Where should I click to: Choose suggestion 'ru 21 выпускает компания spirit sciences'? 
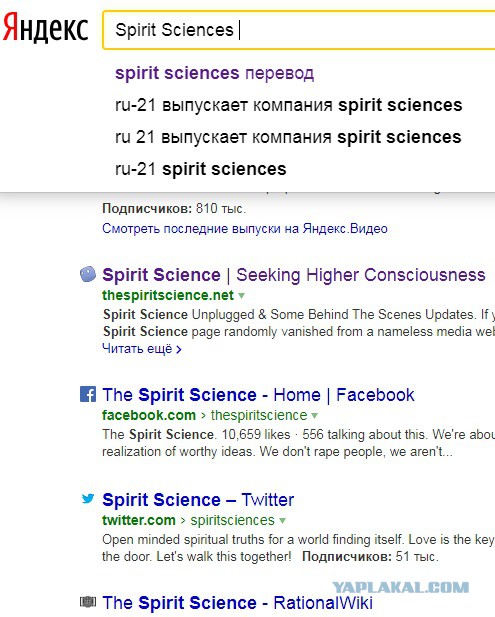[288, 137]
